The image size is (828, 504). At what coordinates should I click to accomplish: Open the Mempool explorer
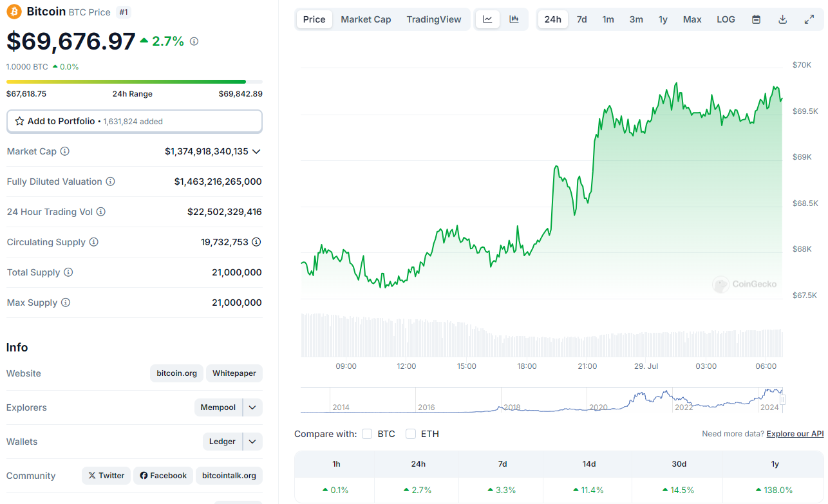click(218, 407)
